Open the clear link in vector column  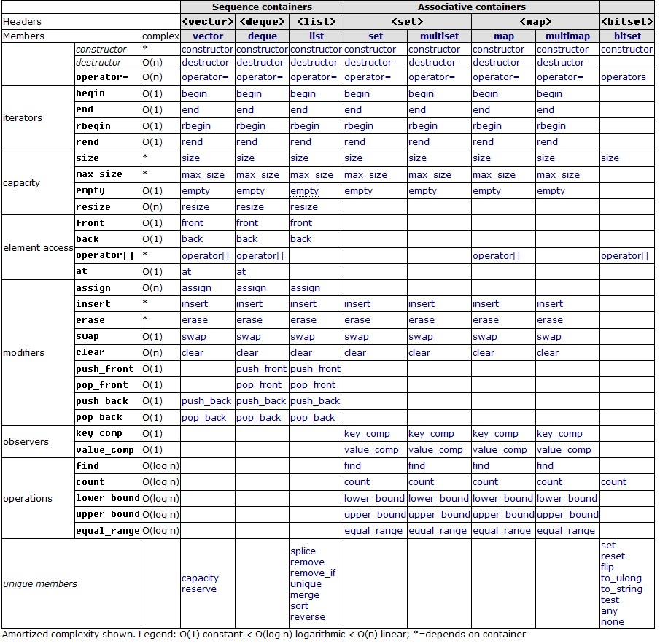[x=193, y=353]
